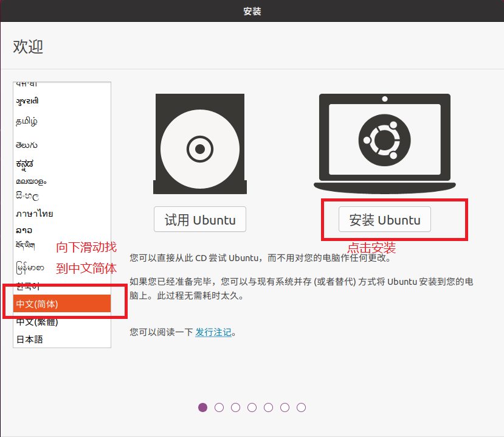The image size is (504, 437).
Task: Select தமிழ் in the language list
Action: (62, 121)
